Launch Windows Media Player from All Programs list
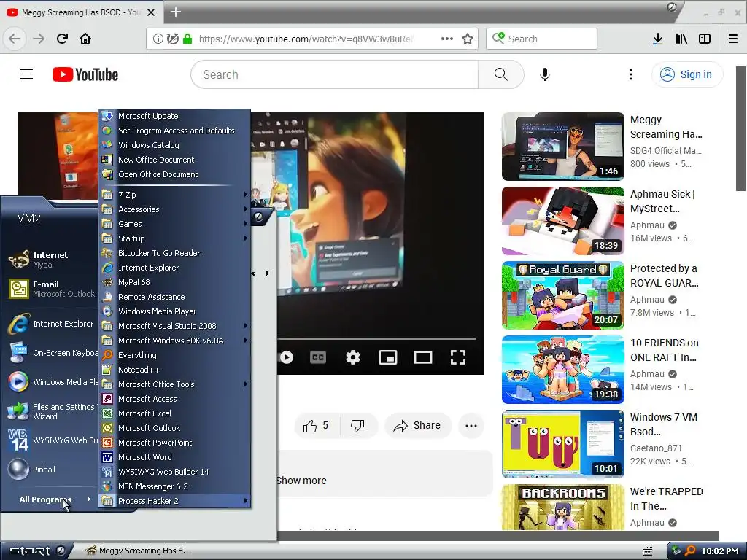The width and height of the screenshot is (747, 560). [x=174, y=311]
